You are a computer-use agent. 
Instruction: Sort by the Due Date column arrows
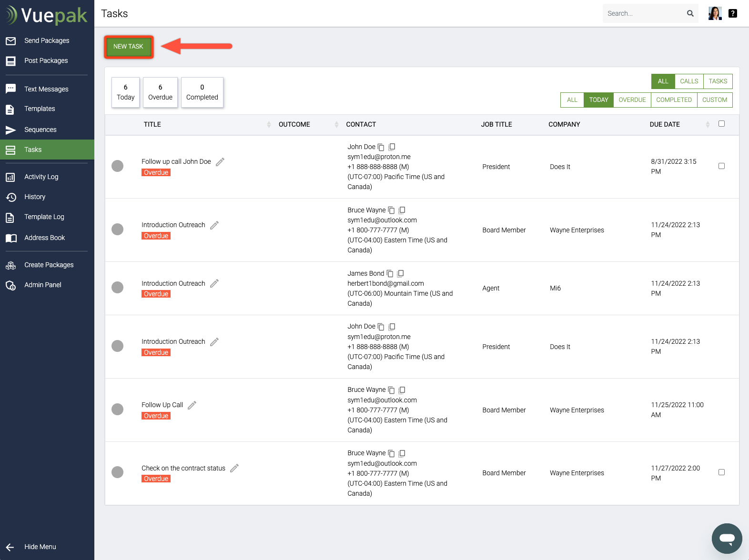tap(708, 124)
